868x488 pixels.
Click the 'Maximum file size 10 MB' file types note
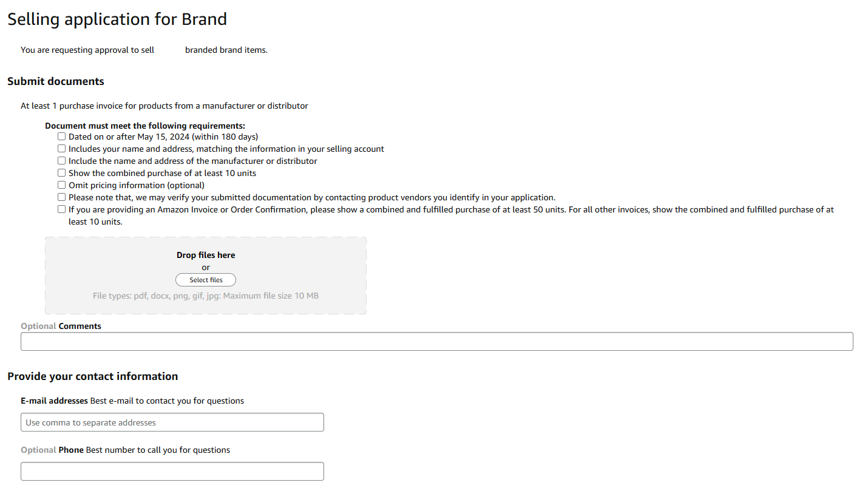(x=206, y=296)
